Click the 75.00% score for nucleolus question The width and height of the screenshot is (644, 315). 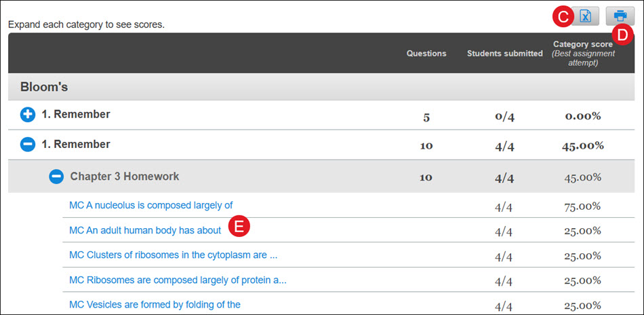pyautogui.click(x=583, y=206)
